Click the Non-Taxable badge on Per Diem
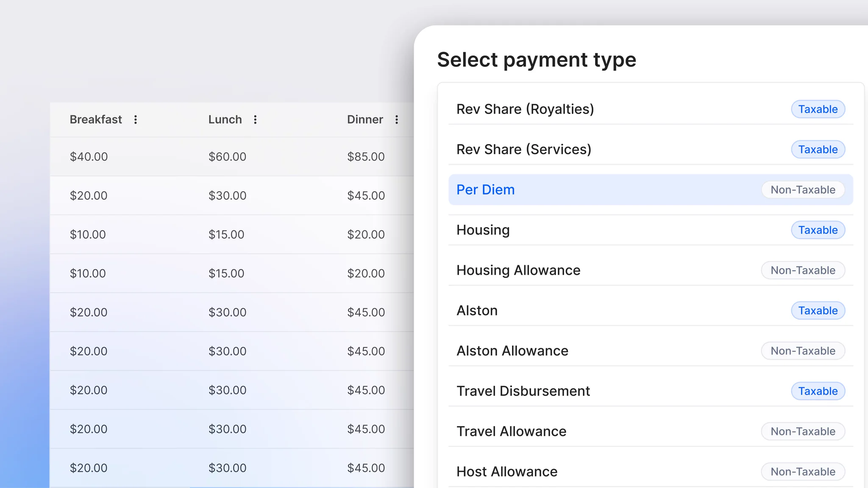Viewport: 868px width, 488px height. 803,190
